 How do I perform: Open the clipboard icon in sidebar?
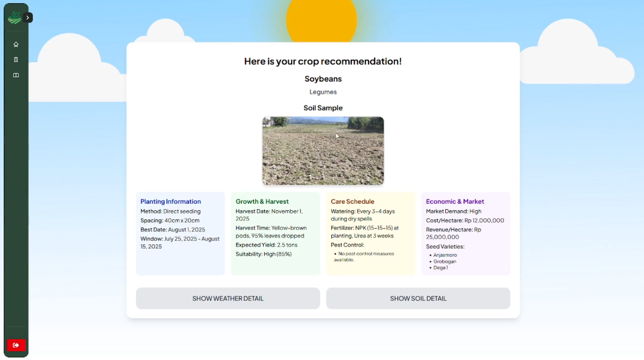click(16, 60)
